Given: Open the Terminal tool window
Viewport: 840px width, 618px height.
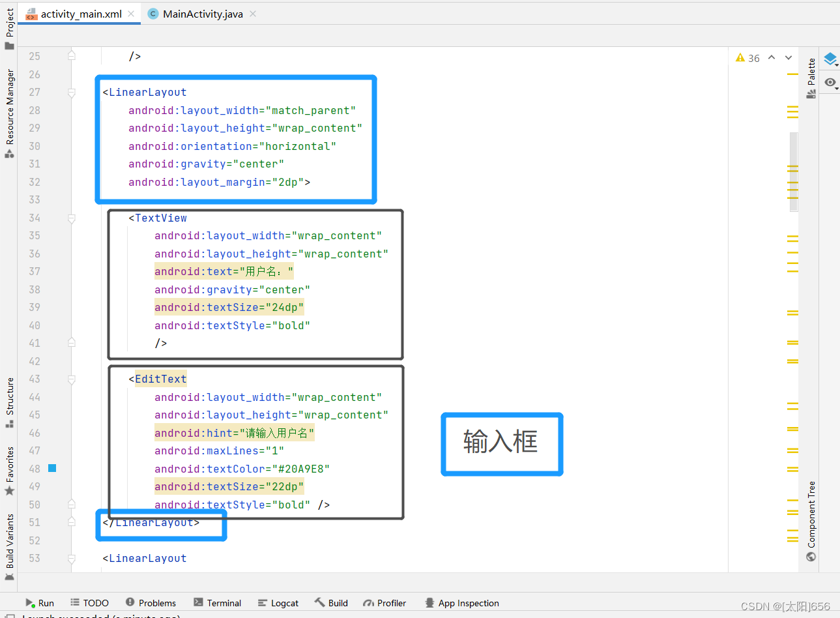Looking at the screenshot, I should pos(217,603).
